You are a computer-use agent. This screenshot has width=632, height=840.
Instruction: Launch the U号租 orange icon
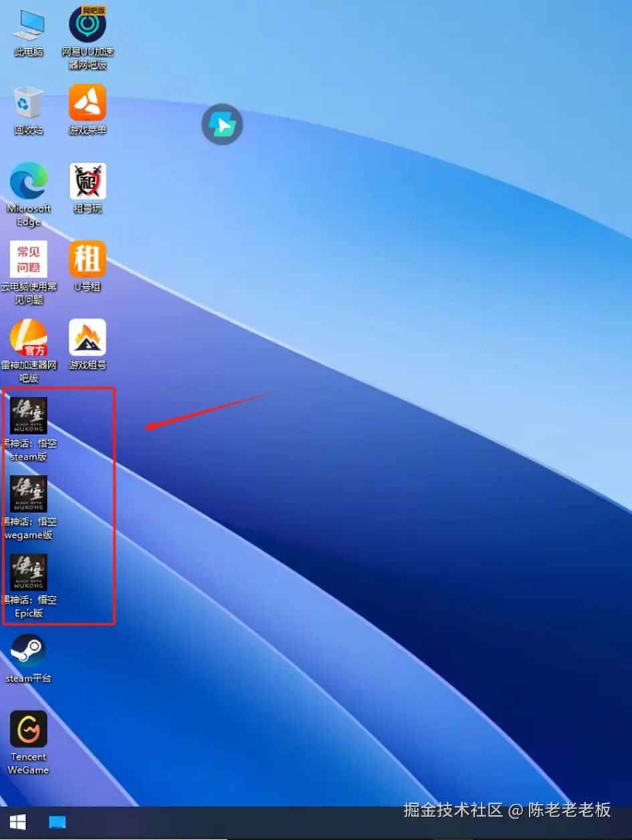click(88, 259)
